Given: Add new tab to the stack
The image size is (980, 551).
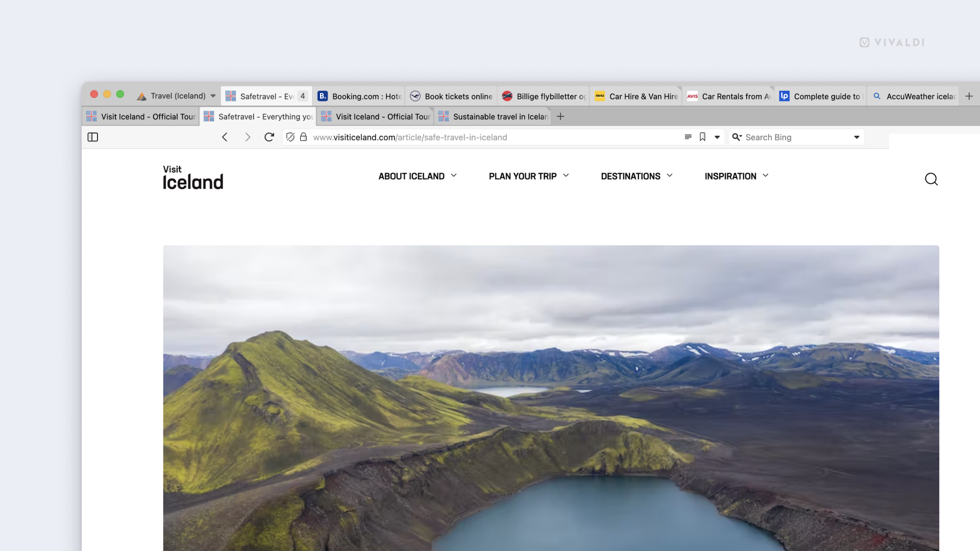Looking at the screenshot, I should tap(560, 117).
